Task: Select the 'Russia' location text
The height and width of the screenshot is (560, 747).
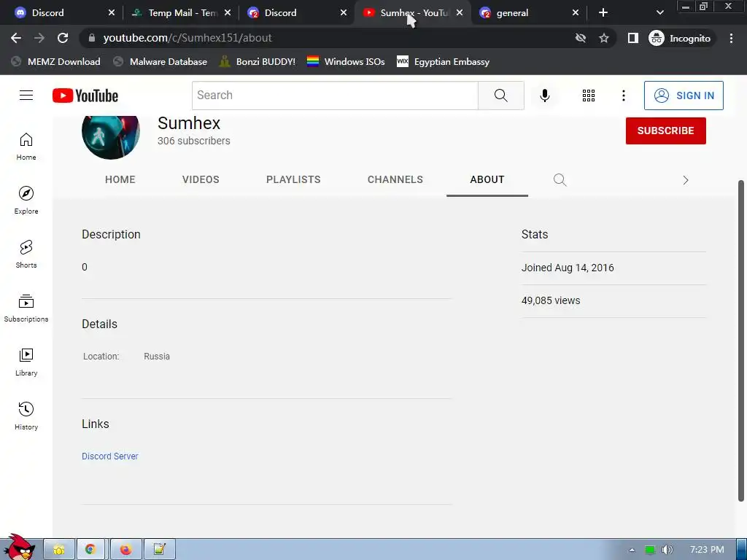Action: [157, 356]
